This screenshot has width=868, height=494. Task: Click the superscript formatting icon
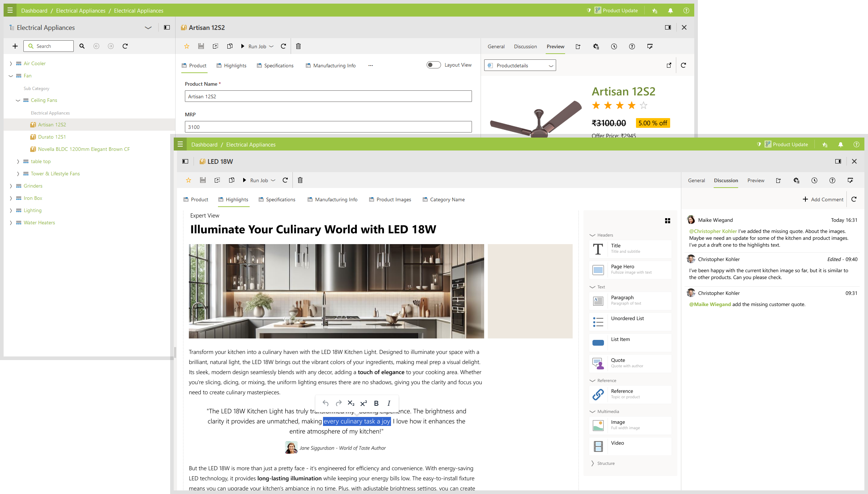pos(363,403)
